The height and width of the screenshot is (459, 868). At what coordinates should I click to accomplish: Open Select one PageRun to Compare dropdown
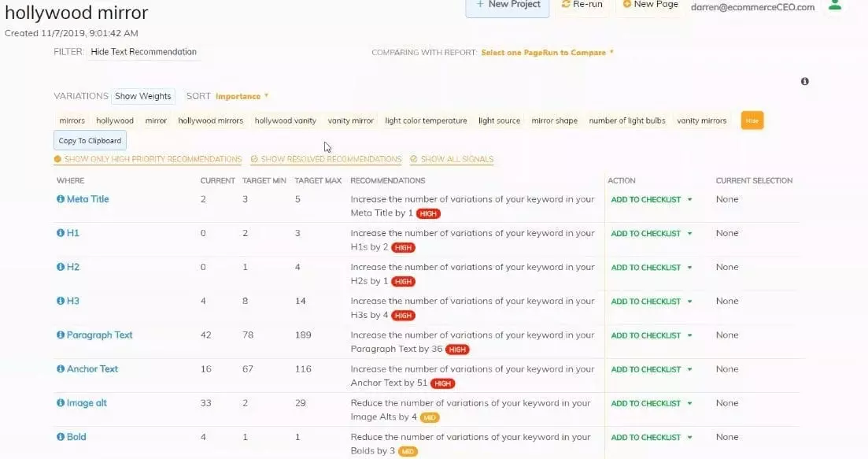(547, 53)
